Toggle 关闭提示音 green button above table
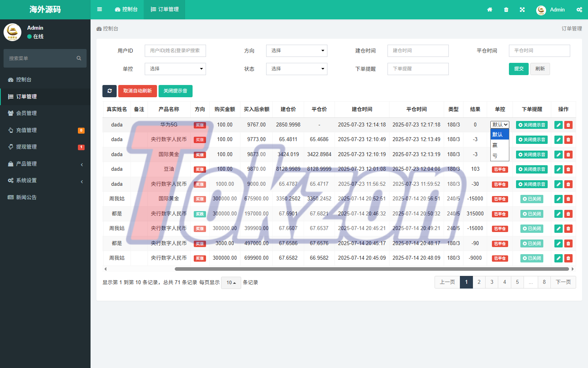 [x=175, y=91]
